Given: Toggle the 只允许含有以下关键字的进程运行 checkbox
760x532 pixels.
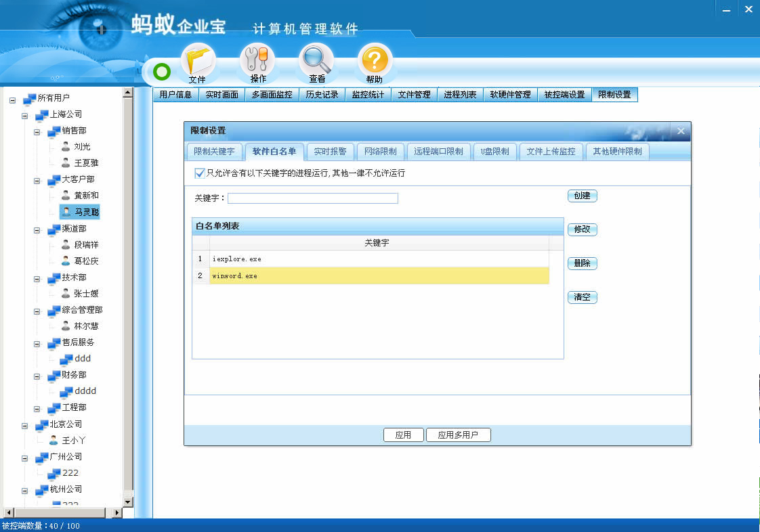Looking at the screenshot, I should [199, 173].
